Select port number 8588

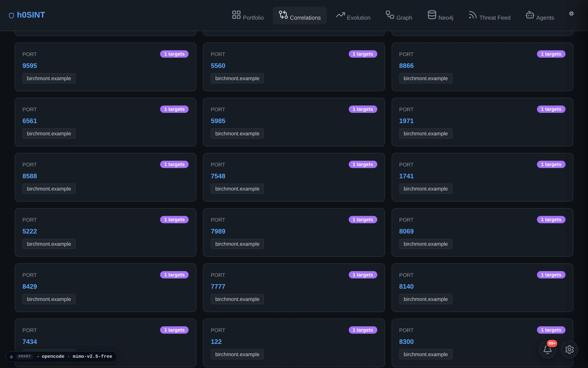[30, 176]
